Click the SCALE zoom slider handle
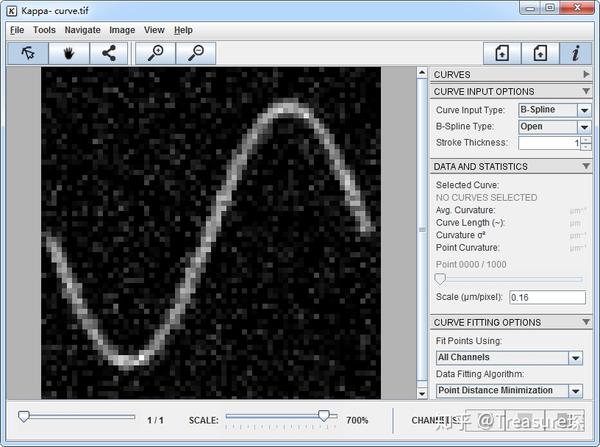The image size is (600, 447). pos(324,416)
